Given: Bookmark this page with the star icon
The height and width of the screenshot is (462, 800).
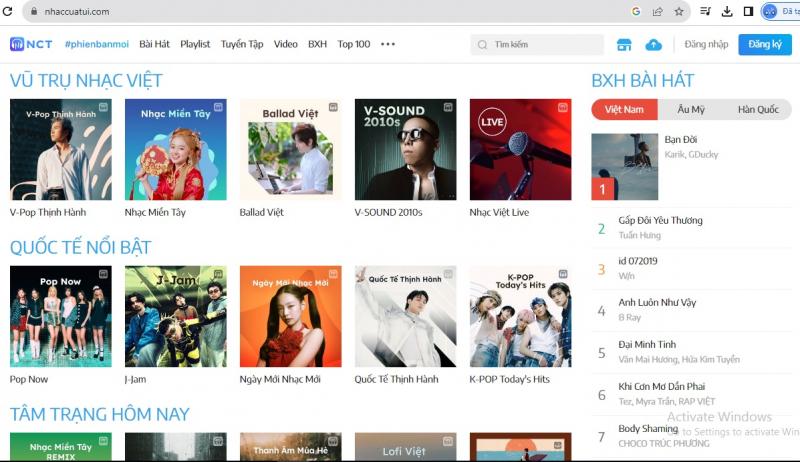Looking at the screenshot, I should pos(679,11).
